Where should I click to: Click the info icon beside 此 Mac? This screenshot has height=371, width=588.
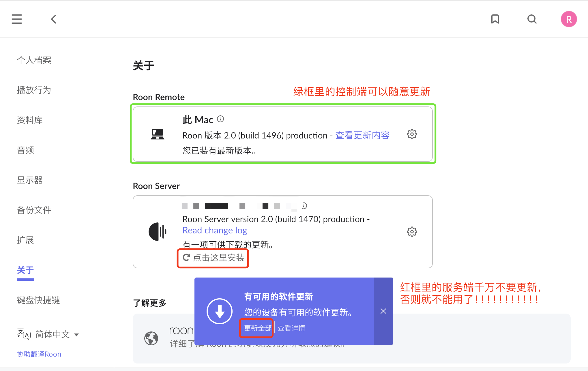pos(220,119)
